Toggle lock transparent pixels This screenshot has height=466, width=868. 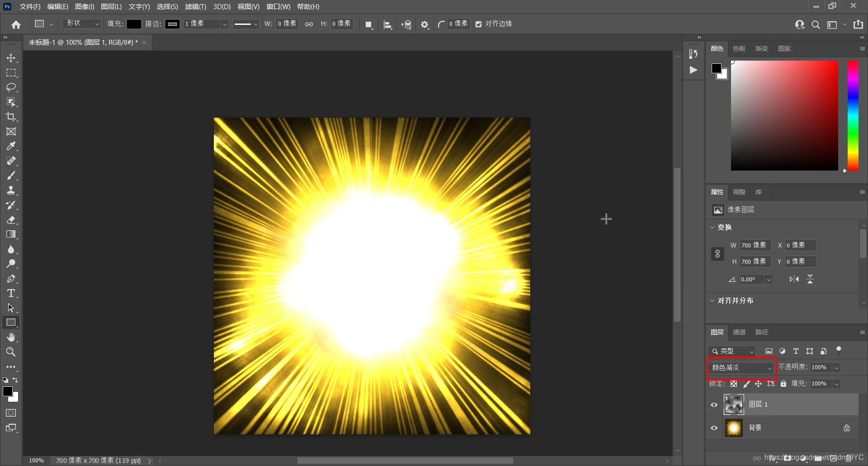pos(734,384)
